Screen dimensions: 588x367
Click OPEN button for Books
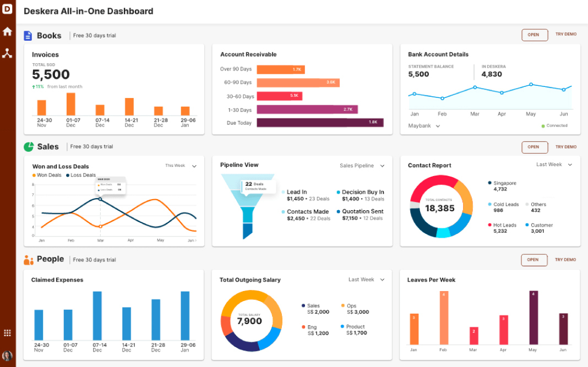click(534, 34)
